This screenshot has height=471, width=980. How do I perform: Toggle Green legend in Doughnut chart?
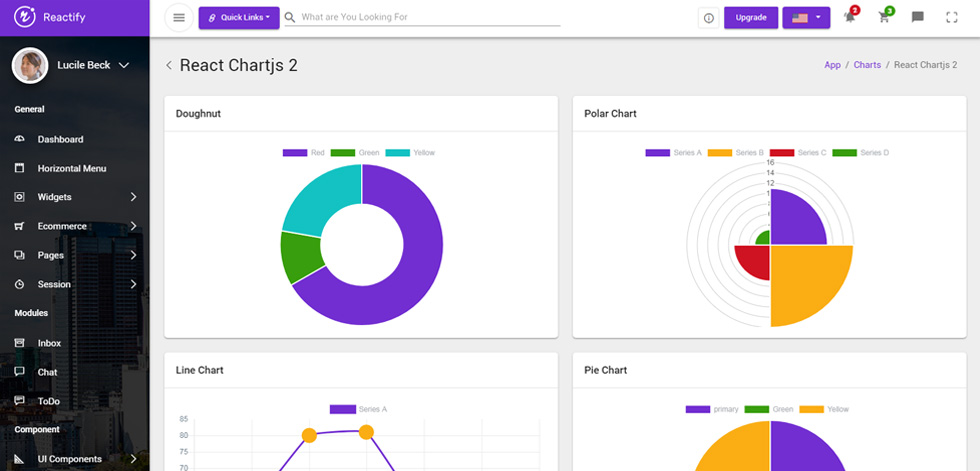point(355,152)
